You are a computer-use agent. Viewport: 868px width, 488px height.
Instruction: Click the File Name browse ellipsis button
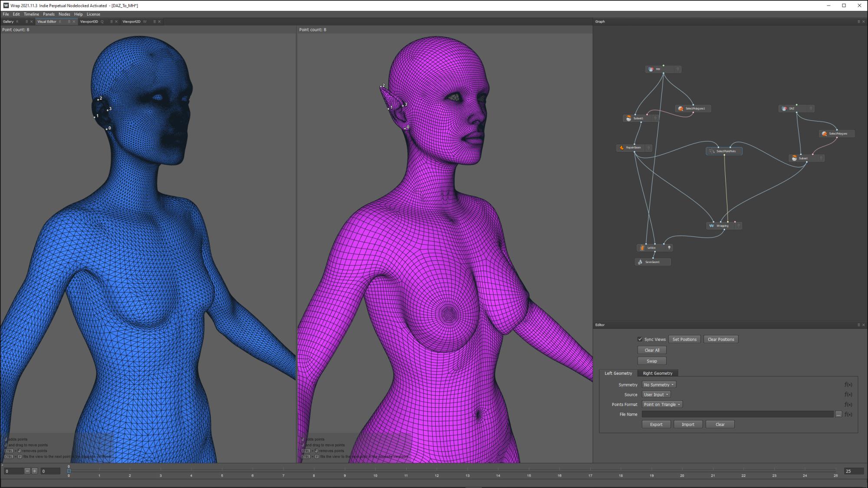[x=838, y=414]
